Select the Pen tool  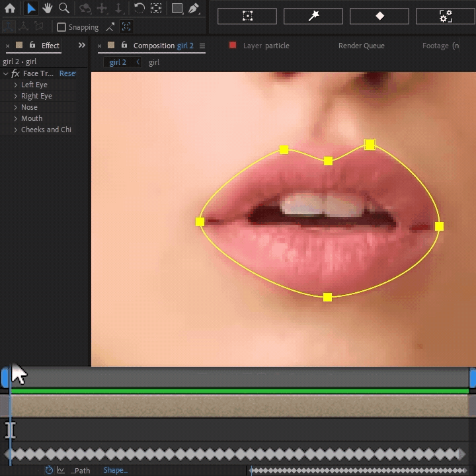coord(193,9)
